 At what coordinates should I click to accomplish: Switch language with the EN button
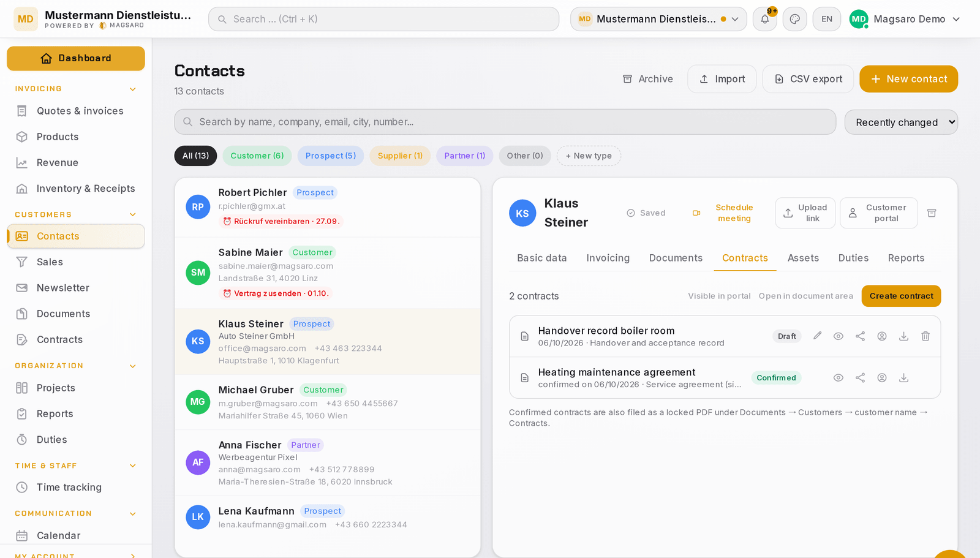pyautogui.click(x=827, y=19)
